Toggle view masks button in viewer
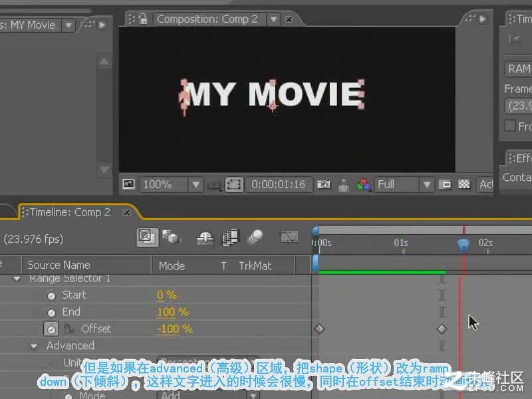The height and width of the screenshot is (399, 532). 234,185
